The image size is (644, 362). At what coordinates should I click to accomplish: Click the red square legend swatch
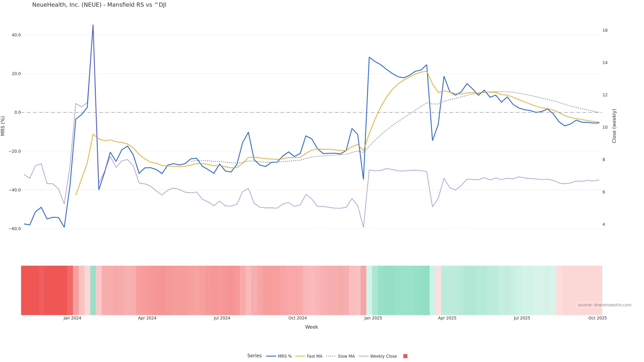tap(405, 356)
